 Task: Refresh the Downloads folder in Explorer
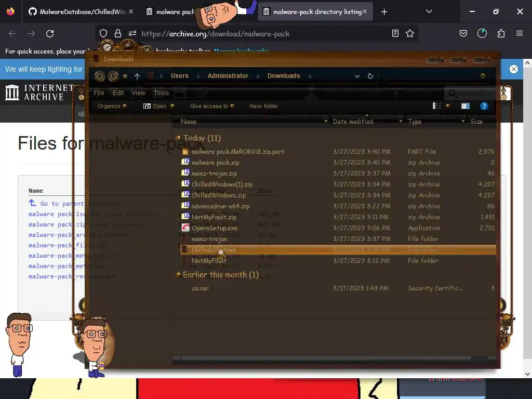point(370,76)
